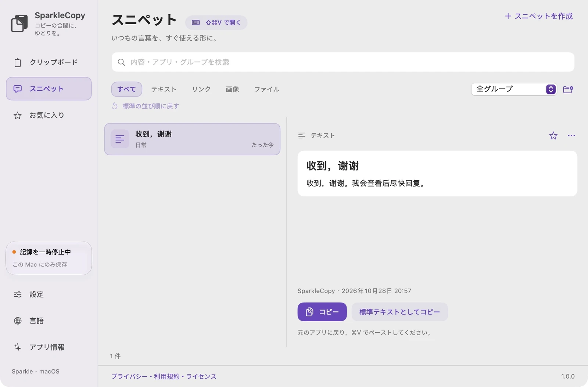Click the 記録を一時停止中 status card
Viewport: 588px width, 387px height.
[x=49, y=258]
